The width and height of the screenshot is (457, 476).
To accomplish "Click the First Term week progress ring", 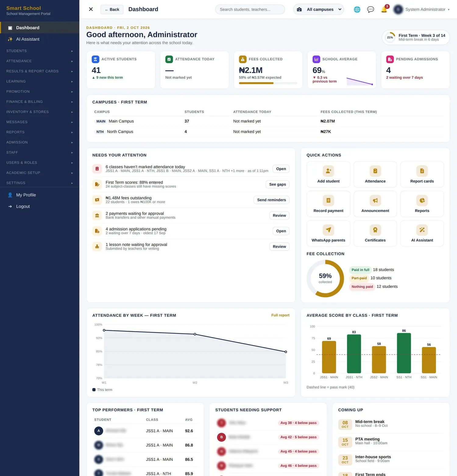I will pyautogui.click(x=390, y=38).
